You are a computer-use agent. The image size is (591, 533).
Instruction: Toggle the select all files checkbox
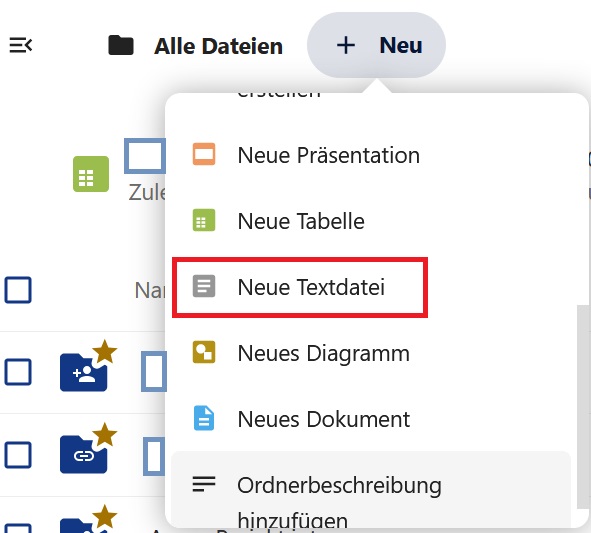click(x=18, y=290)
